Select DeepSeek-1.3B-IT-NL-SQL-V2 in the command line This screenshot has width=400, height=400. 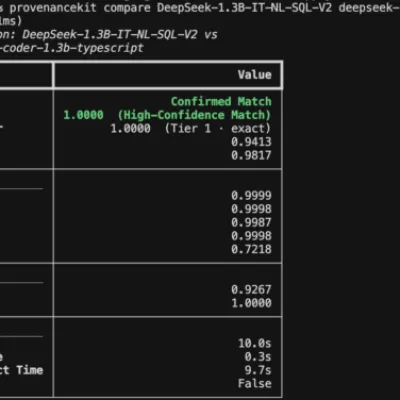[x=244, y=7]
